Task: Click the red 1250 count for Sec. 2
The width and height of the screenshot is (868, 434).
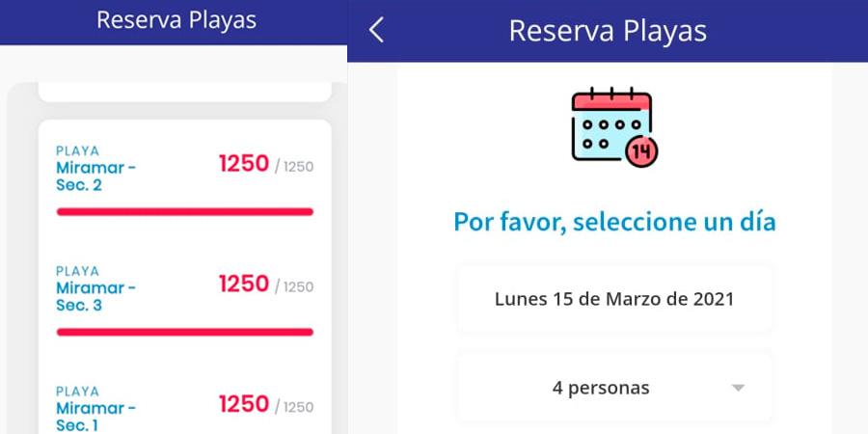Action: pyautogui.click(x=243, y=164)
